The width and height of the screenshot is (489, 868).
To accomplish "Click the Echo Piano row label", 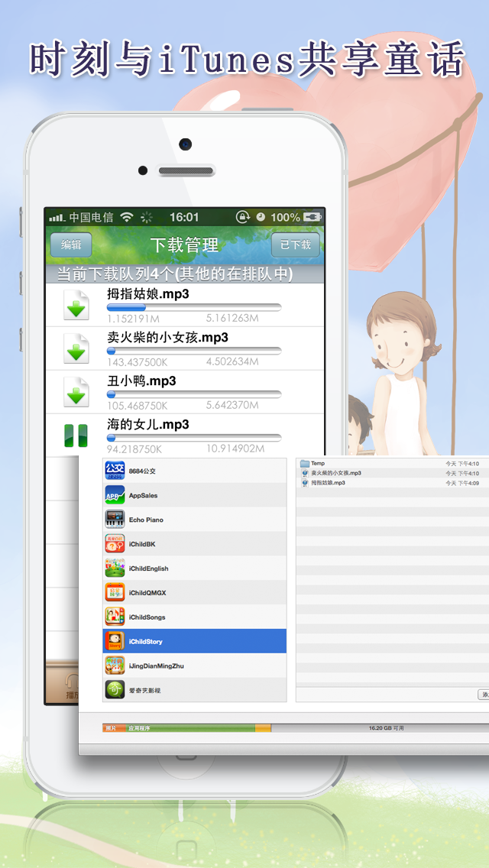I will pos(146,520).
